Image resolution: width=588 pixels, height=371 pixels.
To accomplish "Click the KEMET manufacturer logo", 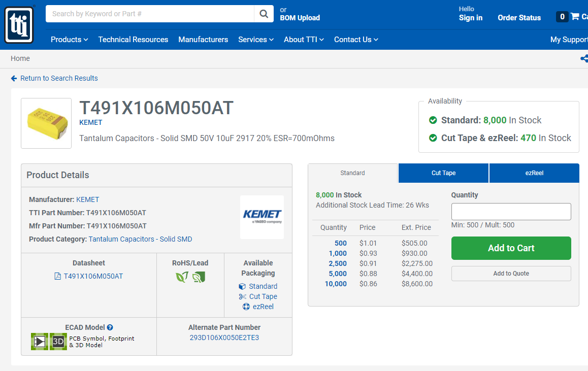I will 262,217.
